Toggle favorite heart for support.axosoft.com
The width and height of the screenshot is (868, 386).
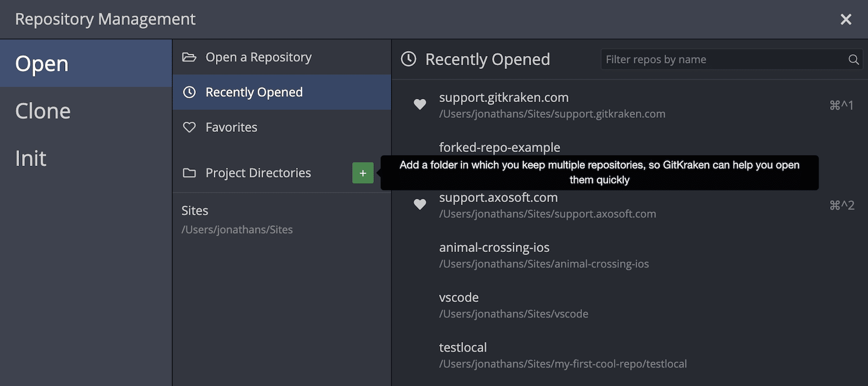pyautogui.click(x=420, y=204)
